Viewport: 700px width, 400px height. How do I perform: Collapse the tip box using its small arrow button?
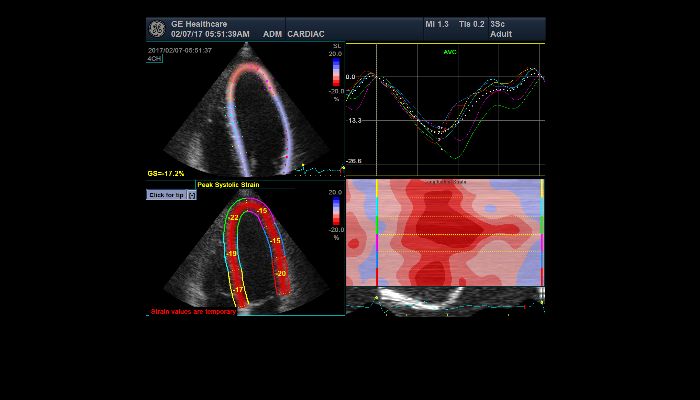192,195
